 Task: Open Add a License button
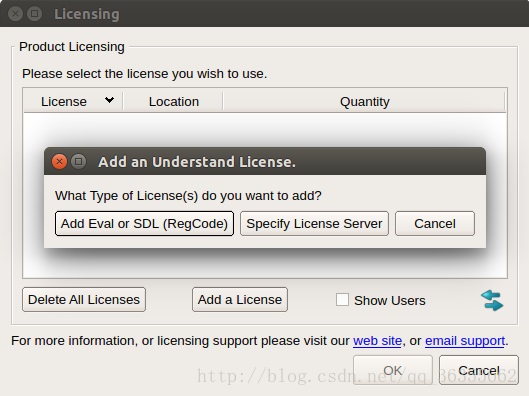(240, 300)
